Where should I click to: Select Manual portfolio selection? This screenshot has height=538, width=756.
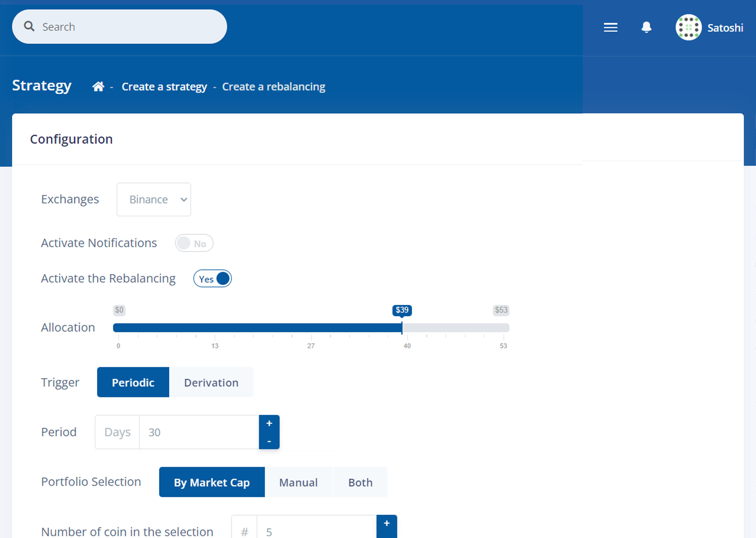(x=298, y=482)
